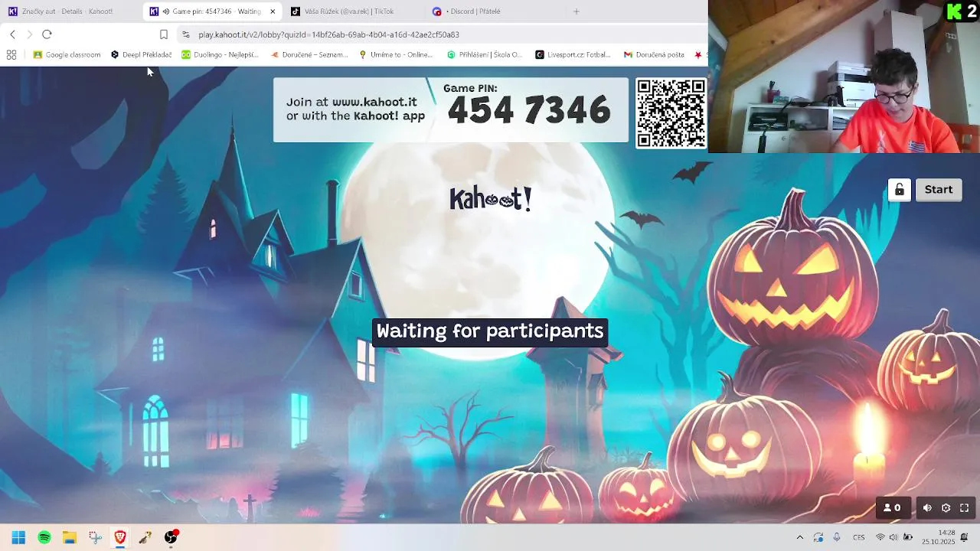Screen dimensions: 980x551
Task: Mute Kahoot lobby sound via speaker icon
Action: pyautogui.click(x=927, y=507)
